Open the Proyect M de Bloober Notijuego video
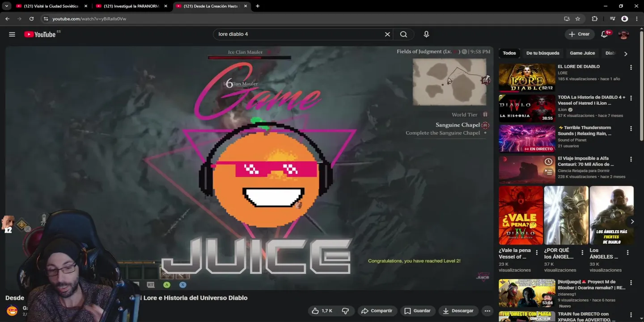Viewport: 644px width, 322px height. 527,293
